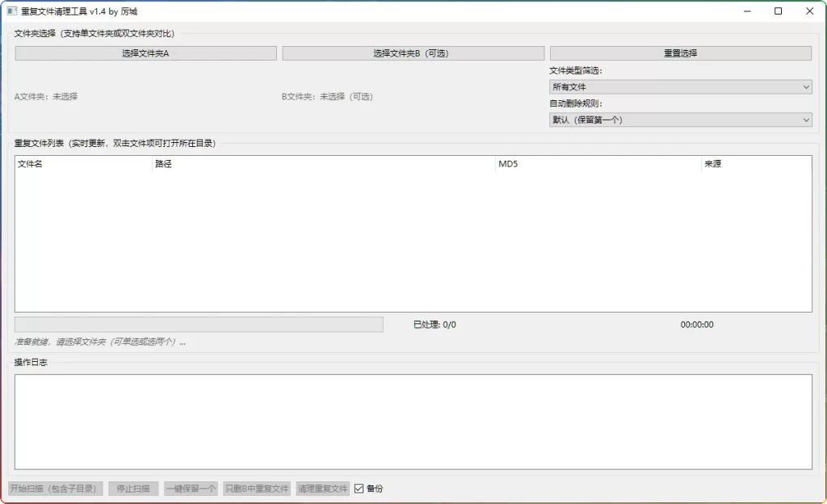Screen dimensions: 827x504
Task: Close the duplicate file cleaner window
Action: pos(809,11)
